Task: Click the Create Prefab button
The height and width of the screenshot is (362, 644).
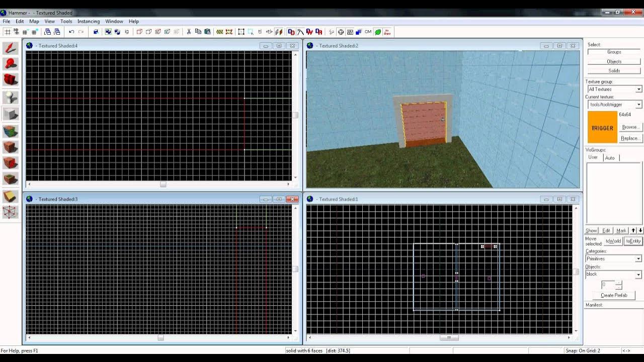Action: click(x=614, y=295)
